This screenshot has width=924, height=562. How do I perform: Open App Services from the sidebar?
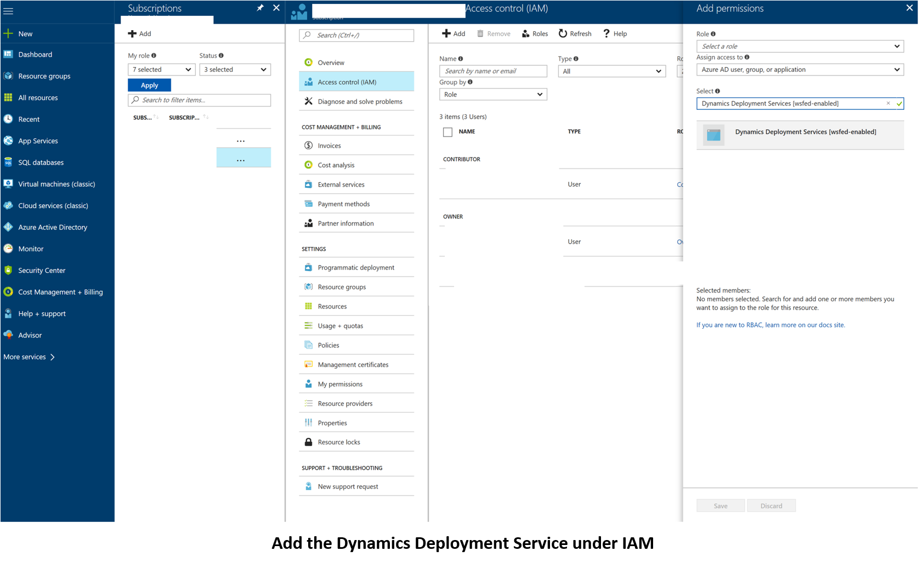pyautogui.click(x=38, y=140)
